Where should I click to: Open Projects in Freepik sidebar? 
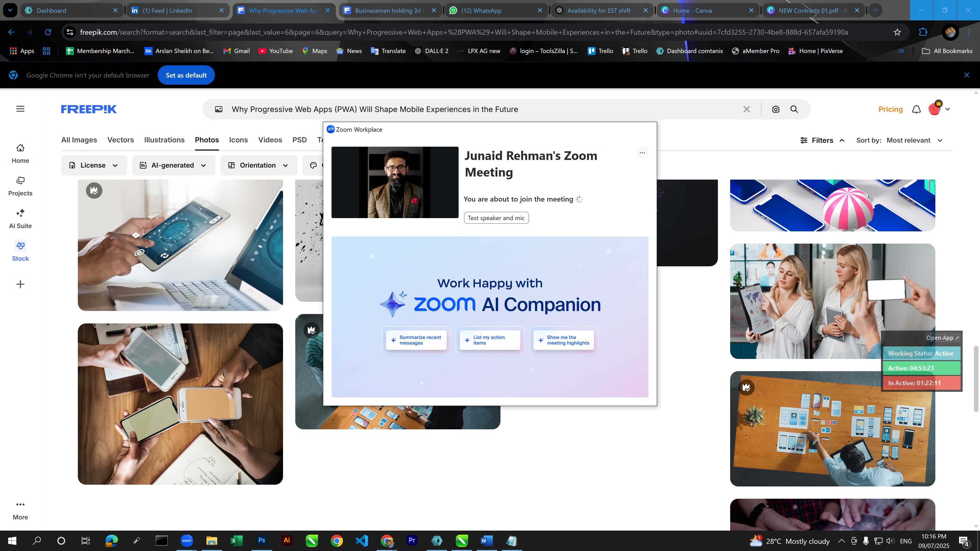pos(20,186)
